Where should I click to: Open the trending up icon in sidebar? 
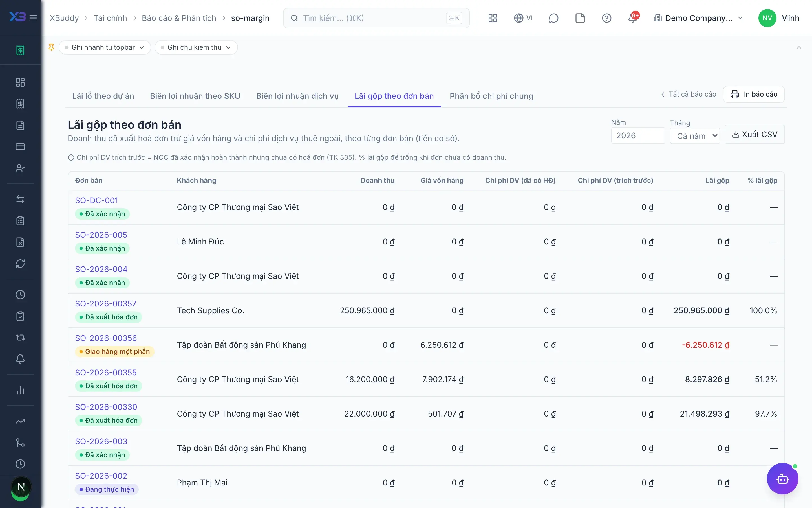tap(20, 421)
